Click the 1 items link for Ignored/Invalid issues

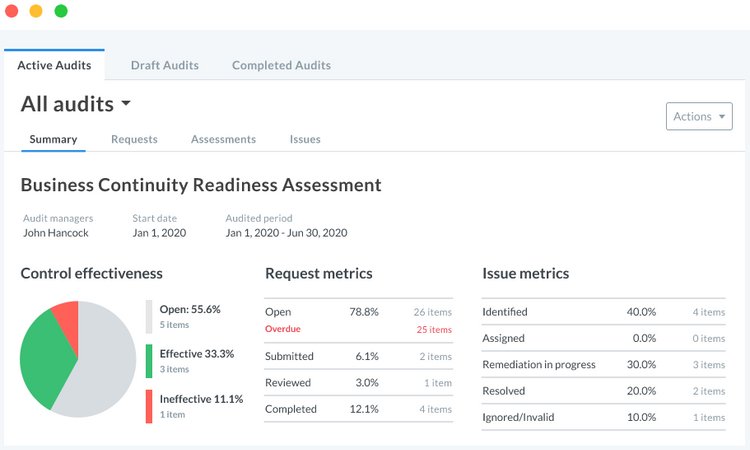pyautogui.click(x=709, y=417)
